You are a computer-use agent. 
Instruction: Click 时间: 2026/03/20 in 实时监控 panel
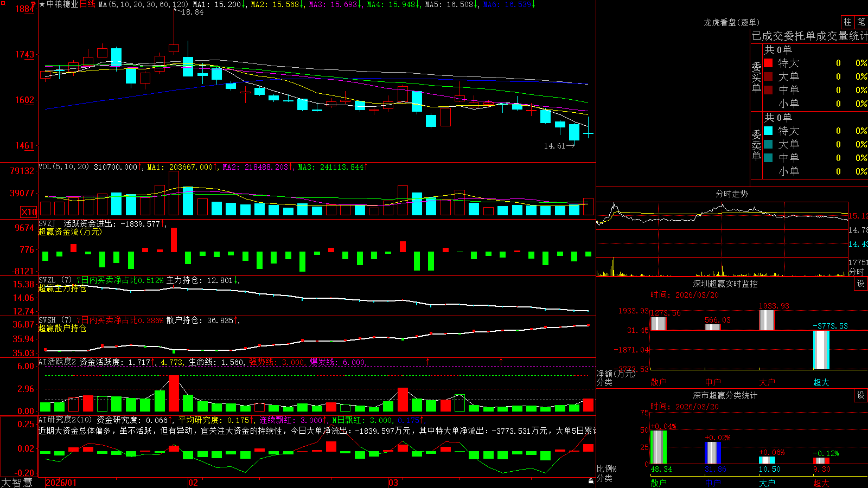[684, 295]
